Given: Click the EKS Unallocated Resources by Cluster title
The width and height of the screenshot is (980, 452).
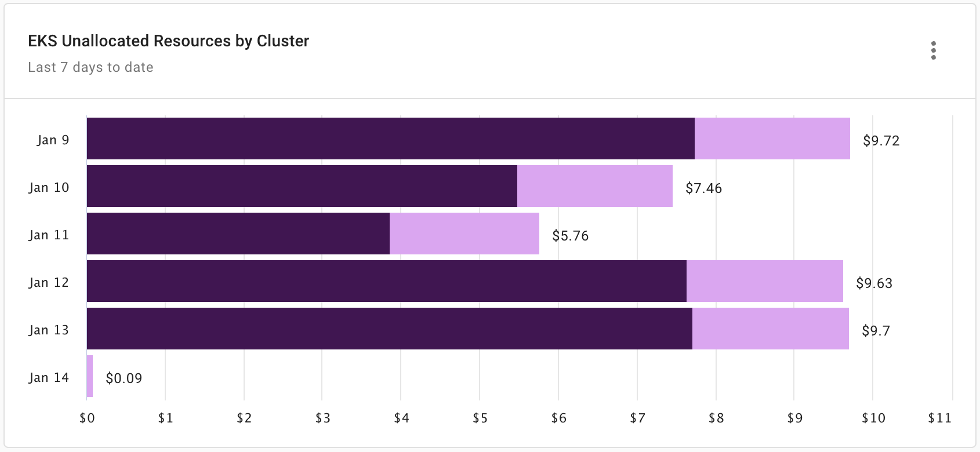Looking at the screenshot, I should pos(168,41).
